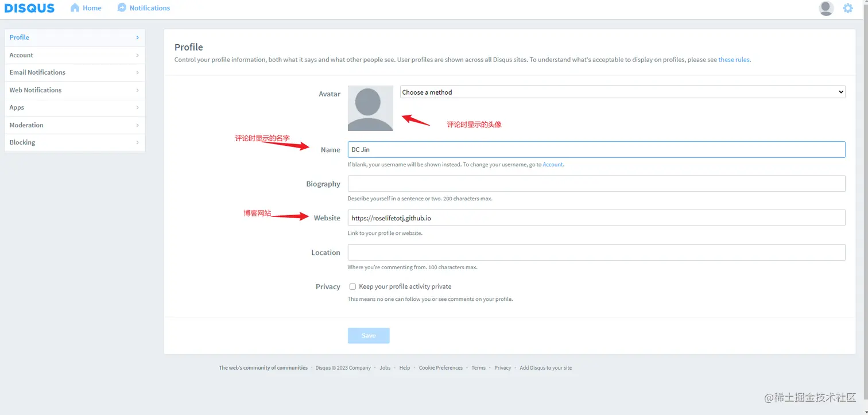Open the Apps settings section
This screenshot has width=868, height=415.
(73, 107)
